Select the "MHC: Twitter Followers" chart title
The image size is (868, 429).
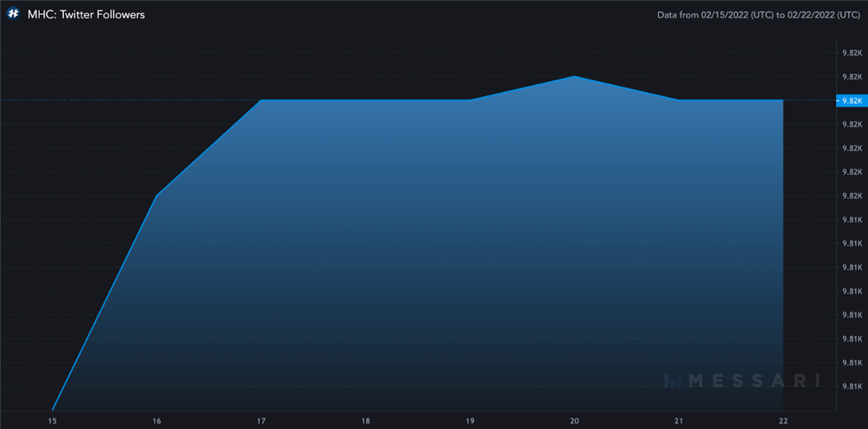point(86,14)
